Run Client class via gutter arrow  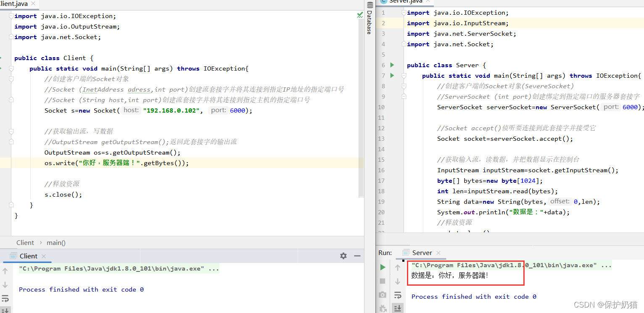tap(1, 58)
